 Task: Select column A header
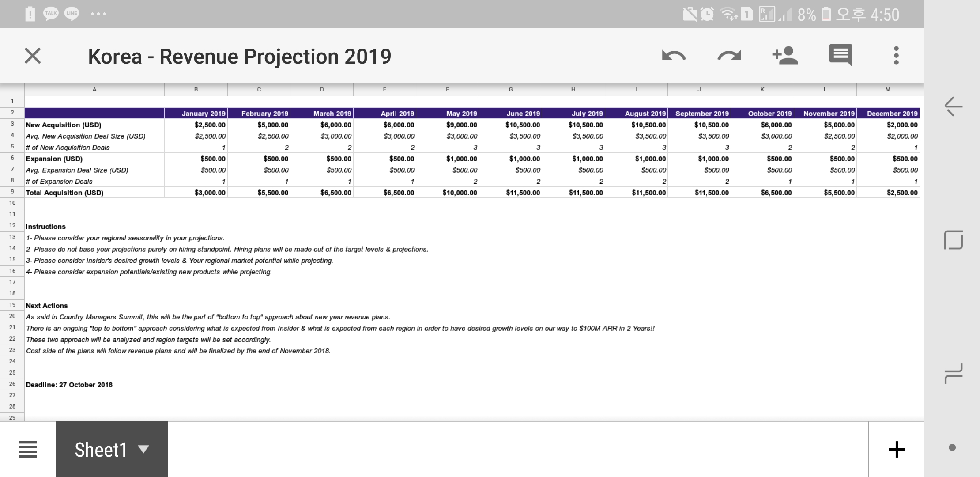tap(94, 90)
